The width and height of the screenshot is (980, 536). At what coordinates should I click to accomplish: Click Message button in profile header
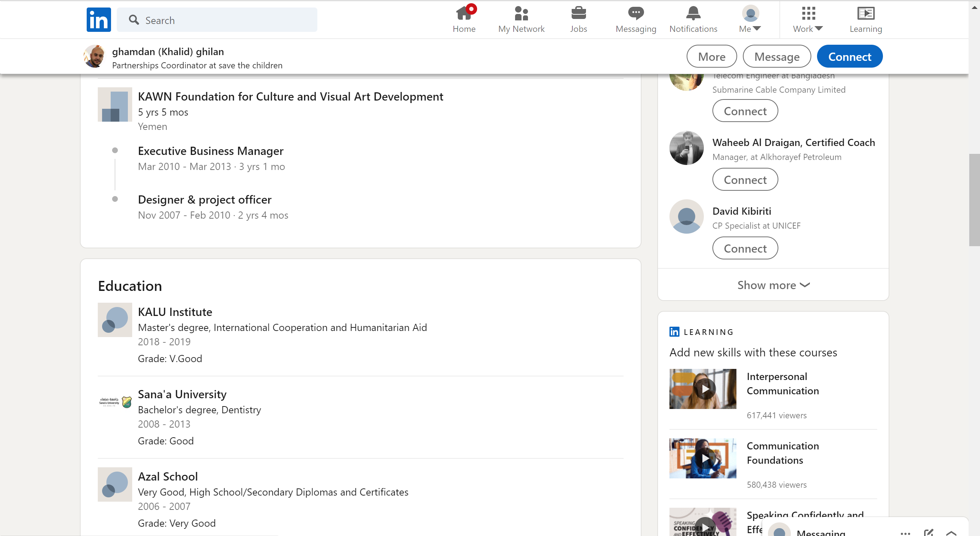[777, 56]
